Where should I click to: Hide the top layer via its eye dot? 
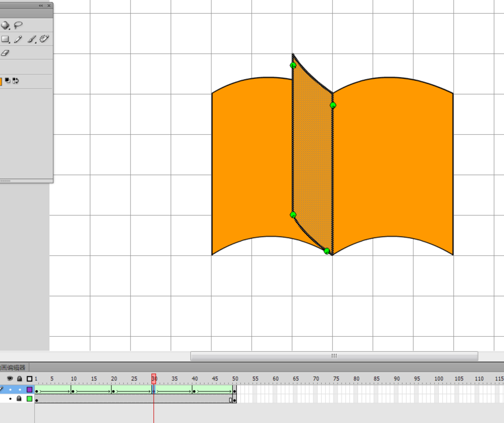click(11, 389)
